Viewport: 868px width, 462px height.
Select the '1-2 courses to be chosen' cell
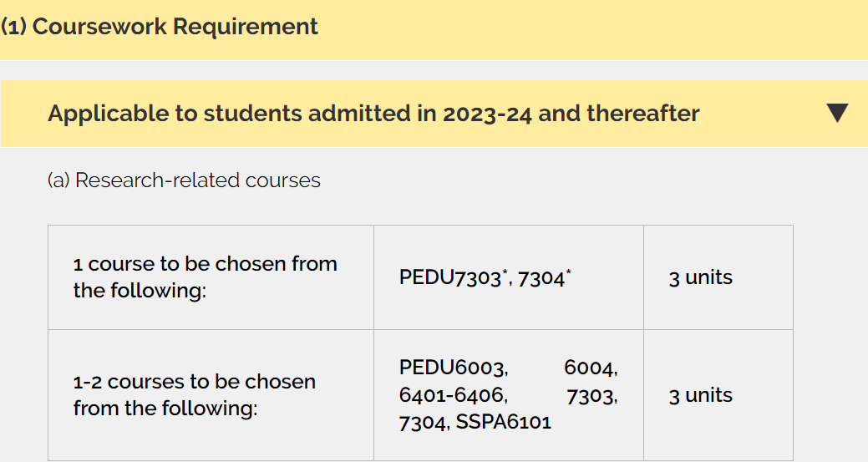click(195, 395)
